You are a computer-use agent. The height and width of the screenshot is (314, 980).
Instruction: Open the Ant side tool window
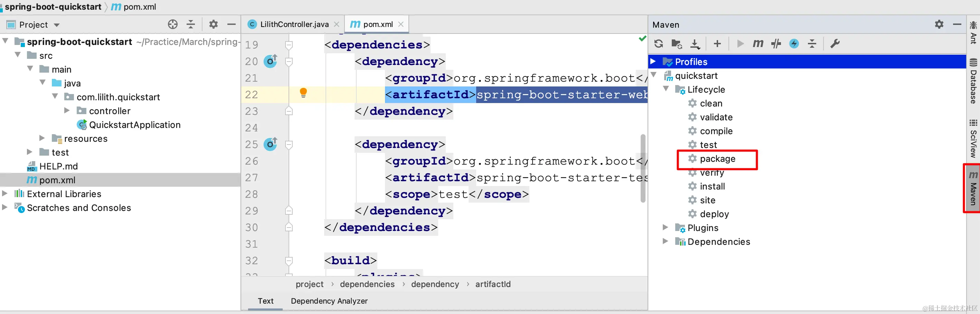[x=973, y=33]
